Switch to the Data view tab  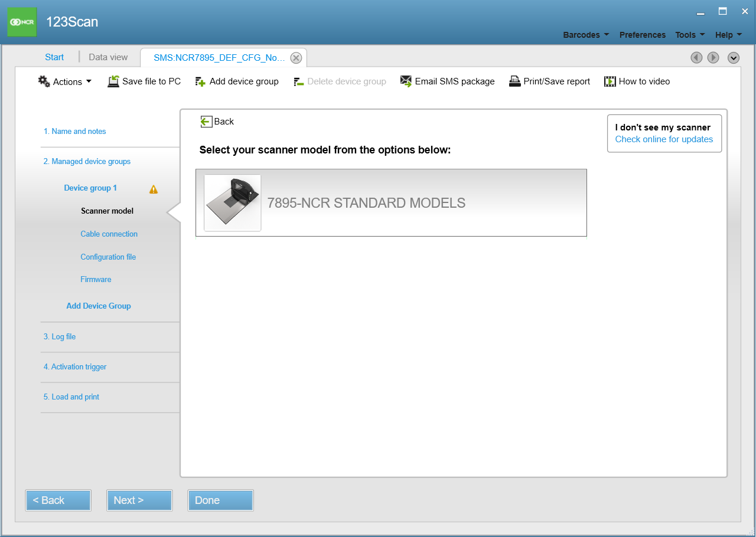coord(108,57)
